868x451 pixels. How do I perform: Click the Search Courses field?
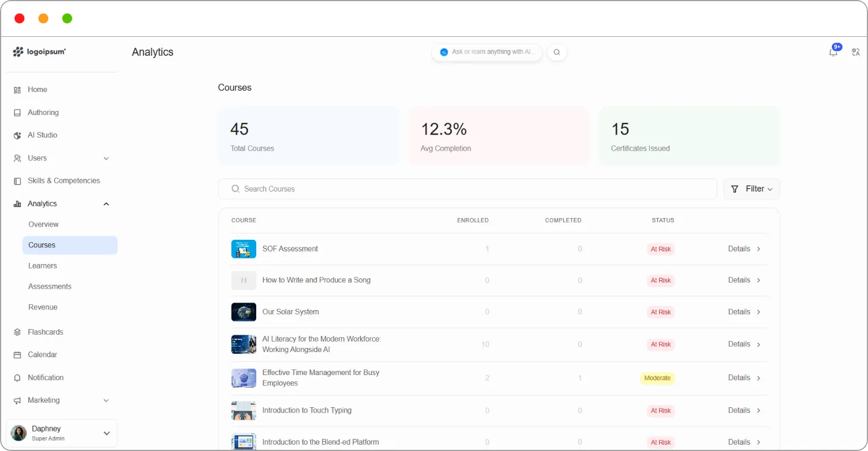pos(467,189)
